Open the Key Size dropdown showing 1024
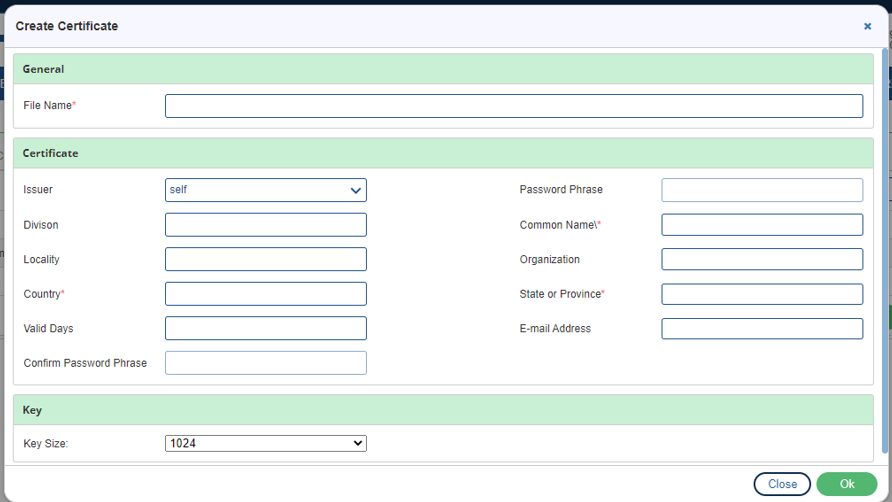Image resolution: width=892 pixels, height=502 pixels. pyautogui.click(x=266, y=443)
